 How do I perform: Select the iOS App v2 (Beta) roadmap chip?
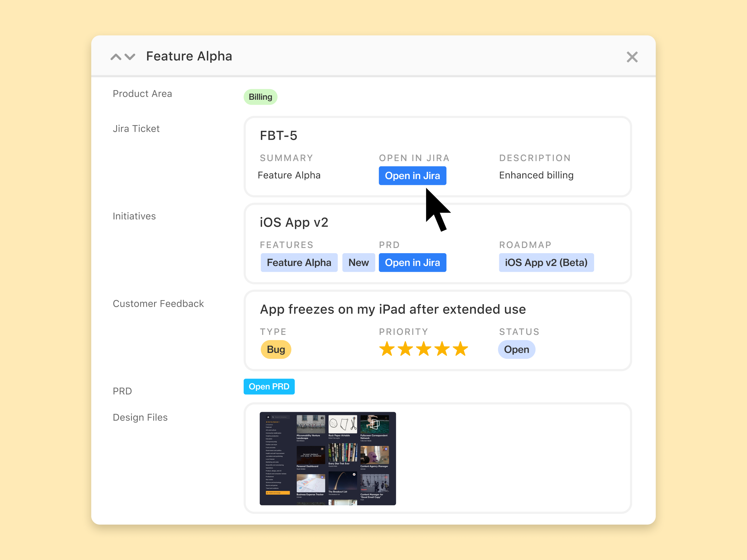[546, 262]
